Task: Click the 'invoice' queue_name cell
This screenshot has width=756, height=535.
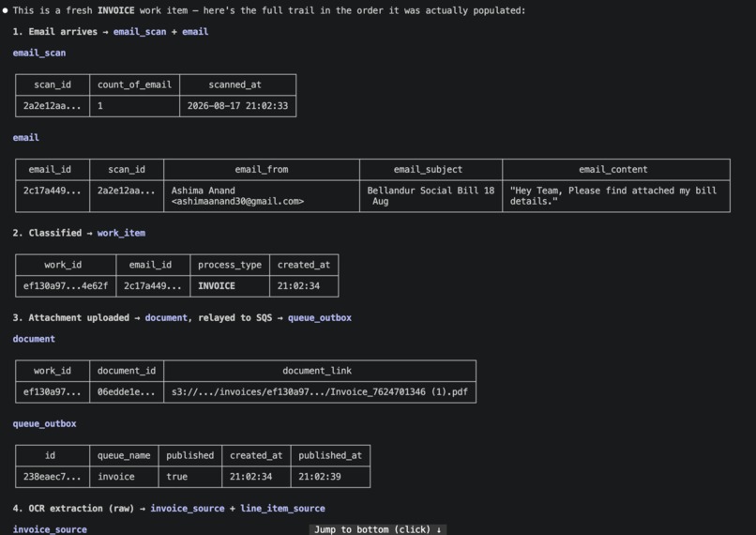Action: pos(124,477)
